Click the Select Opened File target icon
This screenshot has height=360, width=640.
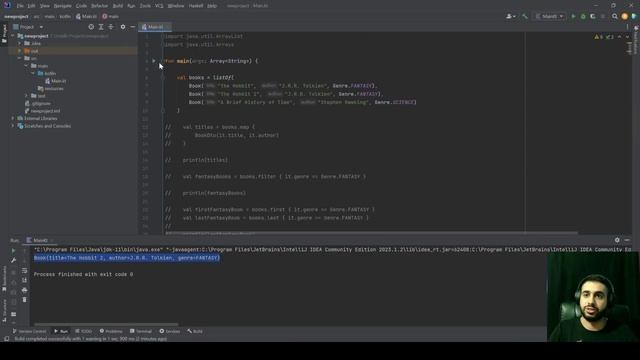point(91,27)
